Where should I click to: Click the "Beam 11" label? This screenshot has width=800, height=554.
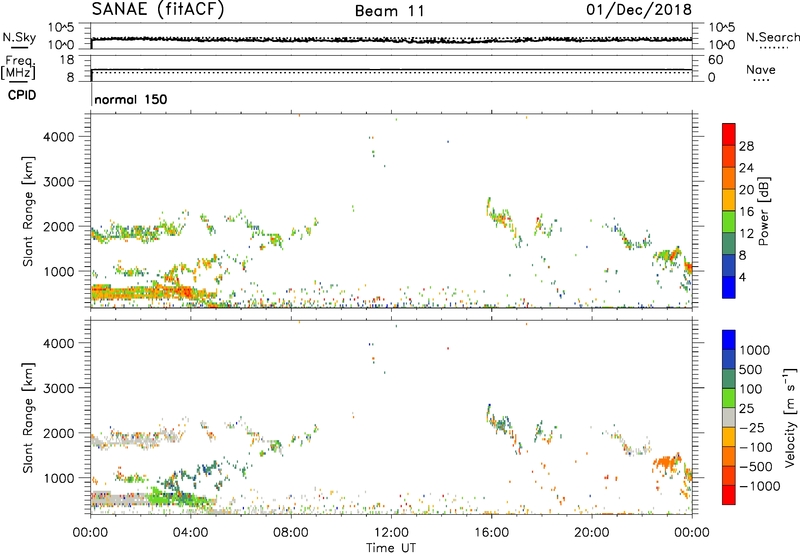(x=390, y=11)
